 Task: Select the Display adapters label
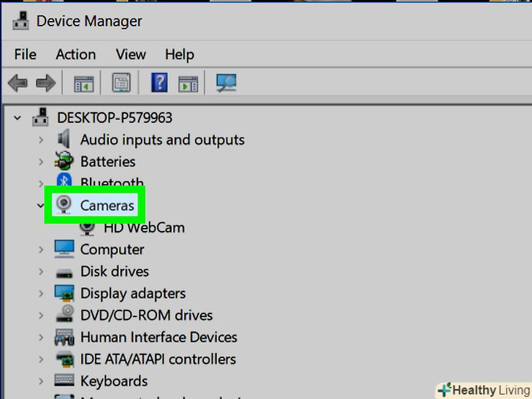click(133, 294)
